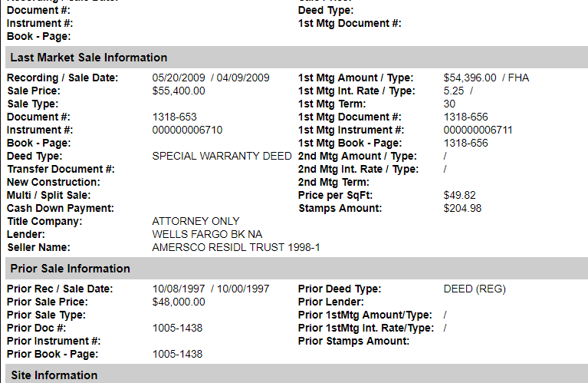
Task: Select 1st Mtg Instrument number 000000006711
Action: [478, 130]
